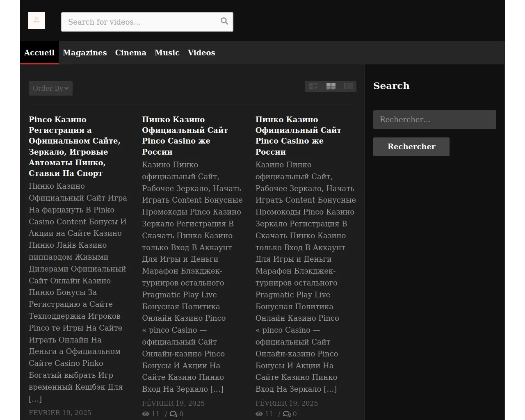This screenshot has height=420, width=525.
Task: Open post titled Pinco Казино Регистрация
Action: pyautogui.click(x=75, y=146)
